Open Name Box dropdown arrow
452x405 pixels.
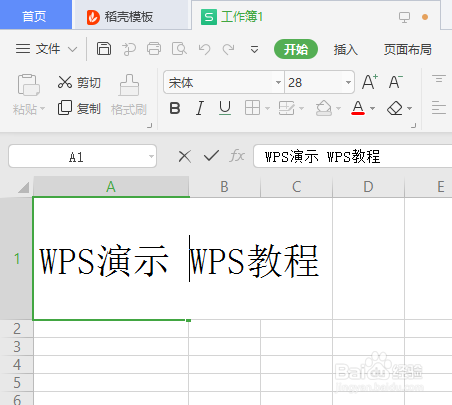151,156
